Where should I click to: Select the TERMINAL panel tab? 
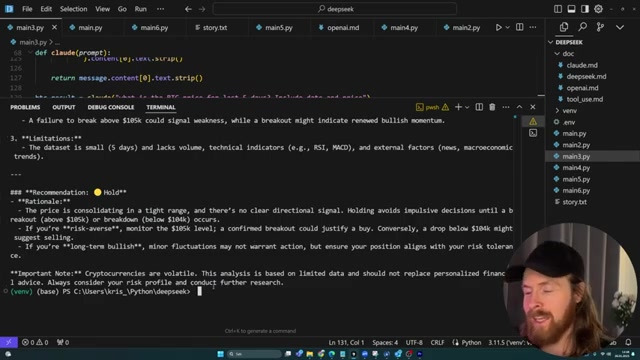click(x=161, y=107)
